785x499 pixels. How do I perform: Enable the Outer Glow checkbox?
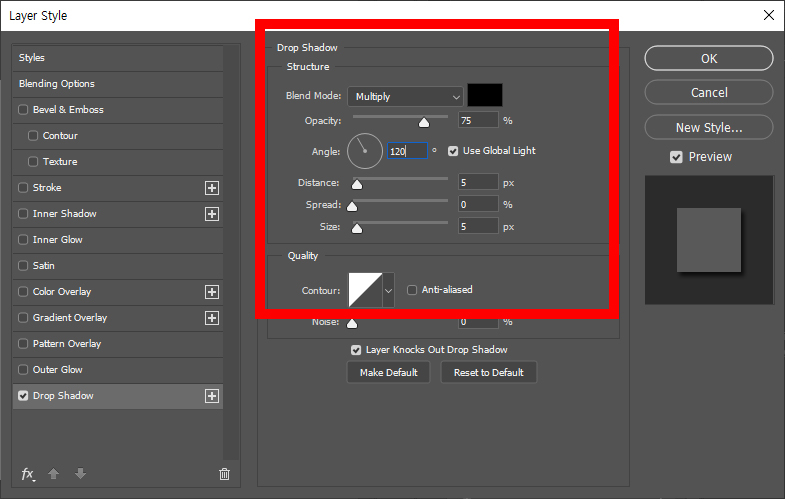pyautogui.click(x=23, y=370)
